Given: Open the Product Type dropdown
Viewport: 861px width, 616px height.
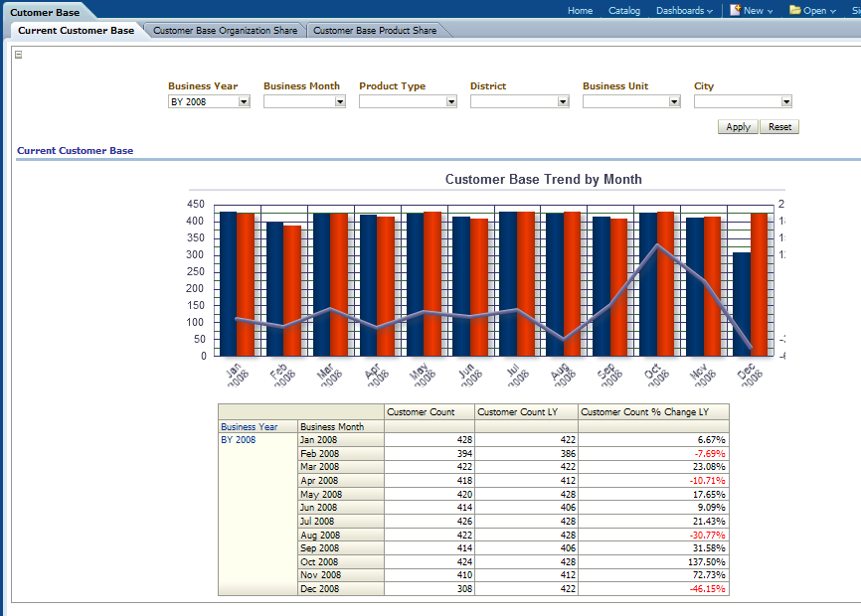Looking at the screenshot, I should (450, 101).
